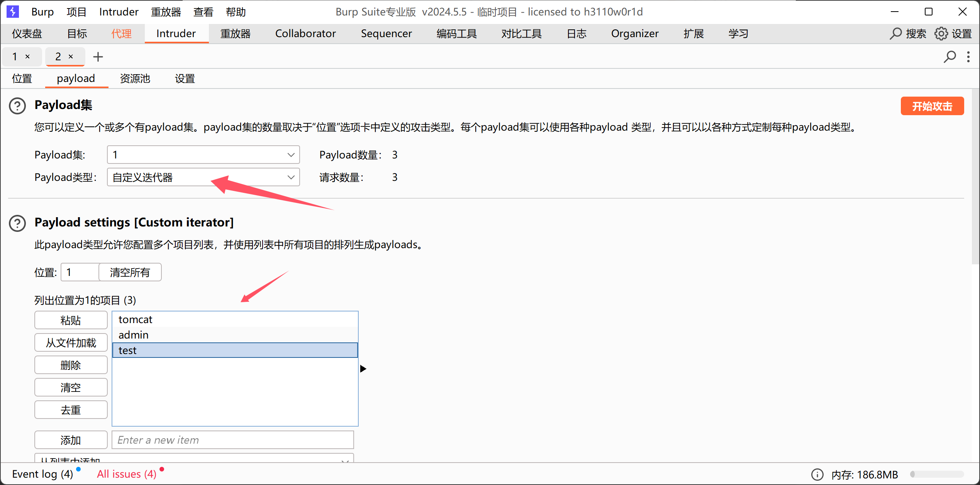
Task: Select the test list item
Action: click(235, 350)
